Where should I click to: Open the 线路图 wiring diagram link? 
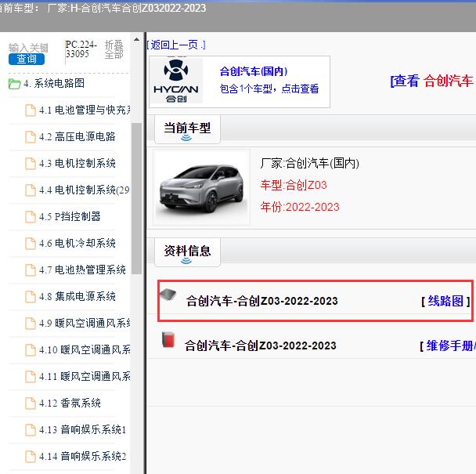coord(445,301)
